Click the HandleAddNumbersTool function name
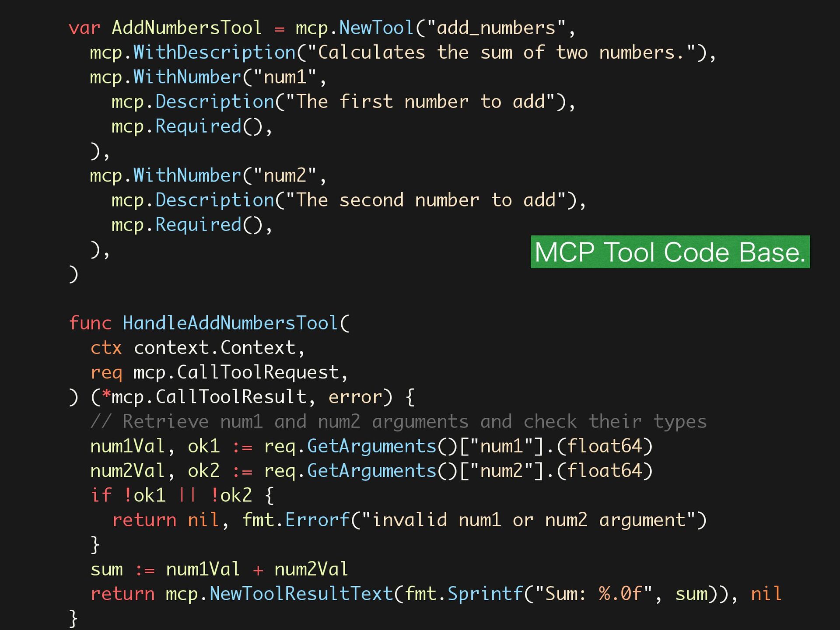Image resolution: width=840 pixels, height=630 pixels. click(x=230, y=323)
